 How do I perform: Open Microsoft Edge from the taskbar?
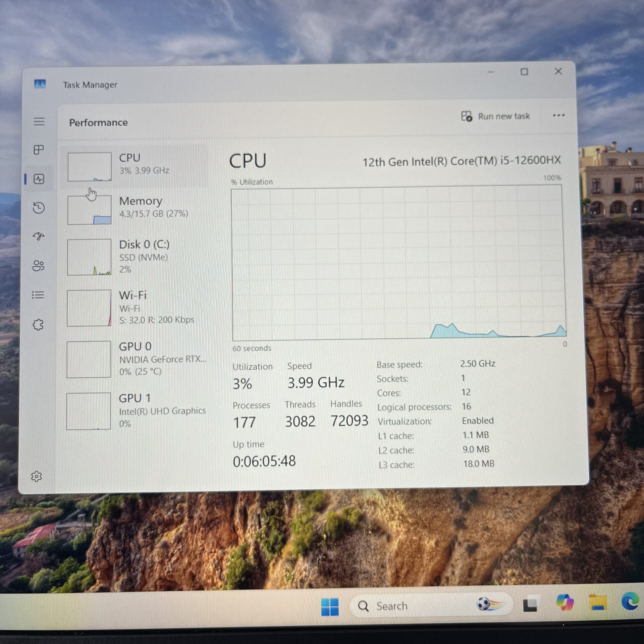[x=630, y=601]
